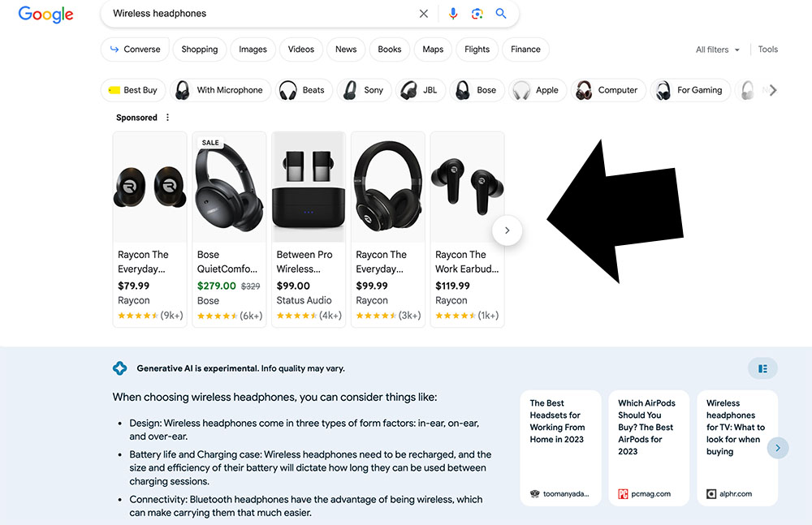Open Bose QuietComfort product image

click(229, 187)
